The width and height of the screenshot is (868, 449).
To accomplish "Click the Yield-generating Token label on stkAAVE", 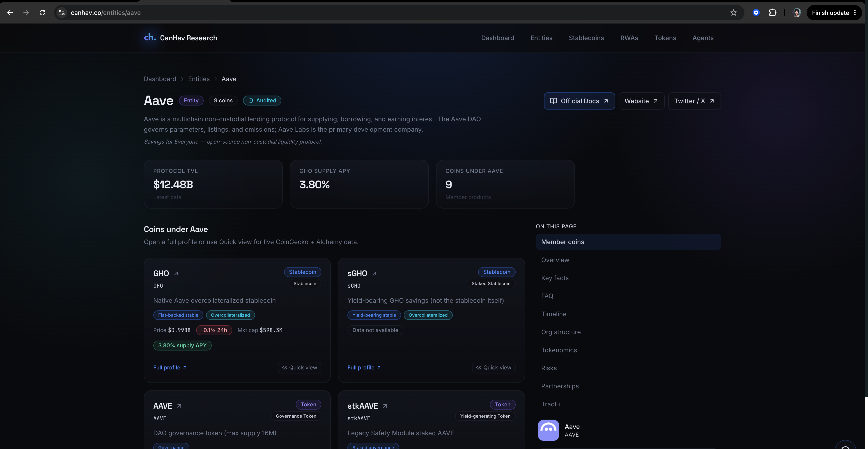I will [x=485, y=416].
